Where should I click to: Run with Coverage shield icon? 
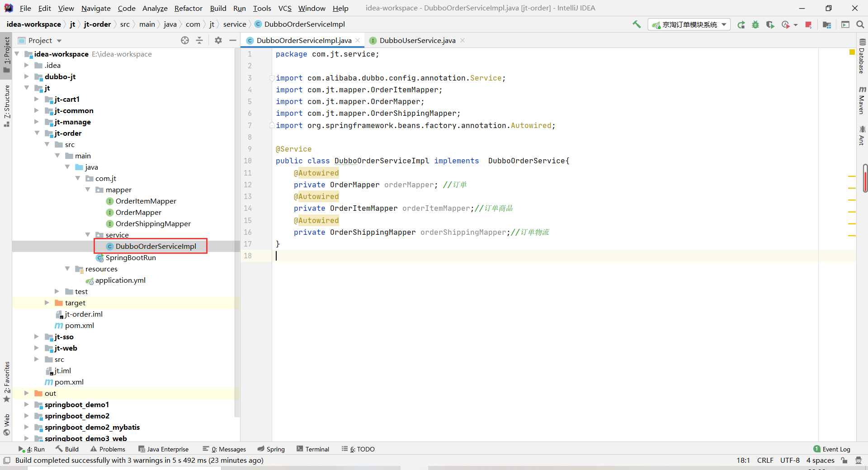(770, 25)
